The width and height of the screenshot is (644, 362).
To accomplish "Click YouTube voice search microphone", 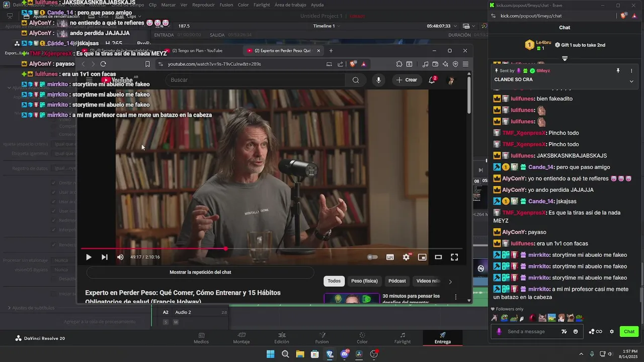I will pos(378,80).
